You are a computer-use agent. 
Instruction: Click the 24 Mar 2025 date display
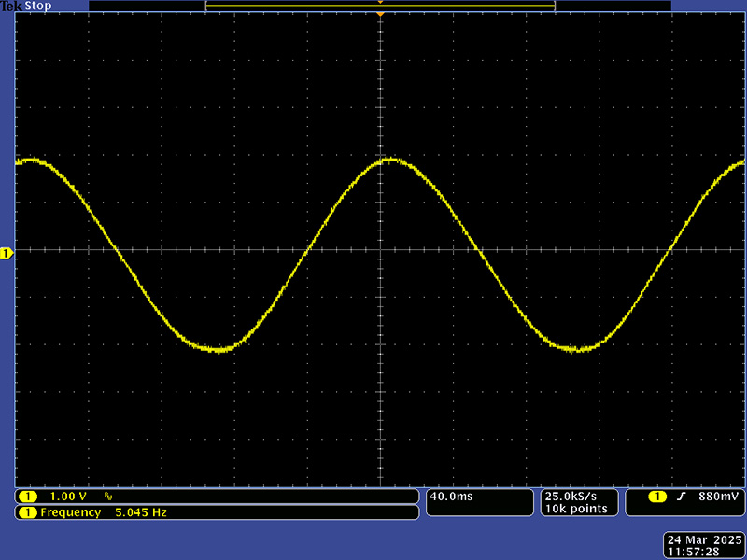pyautogui.click(x=705, y=540)
